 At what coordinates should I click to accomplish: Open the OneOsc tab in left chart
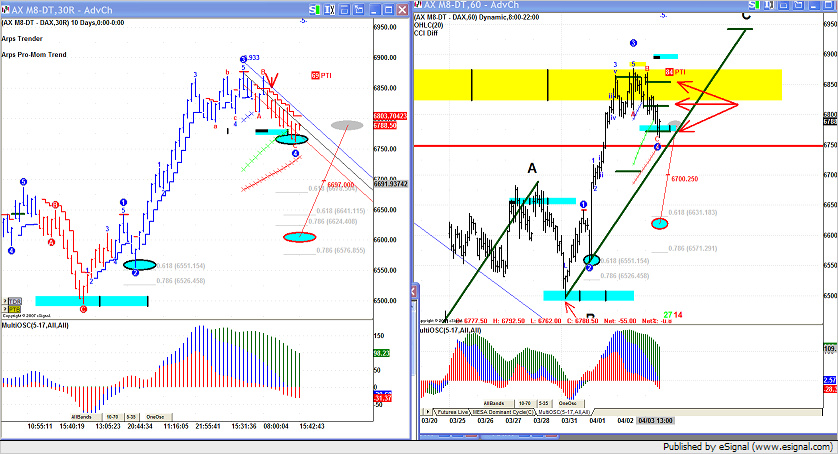pos(155,416)
